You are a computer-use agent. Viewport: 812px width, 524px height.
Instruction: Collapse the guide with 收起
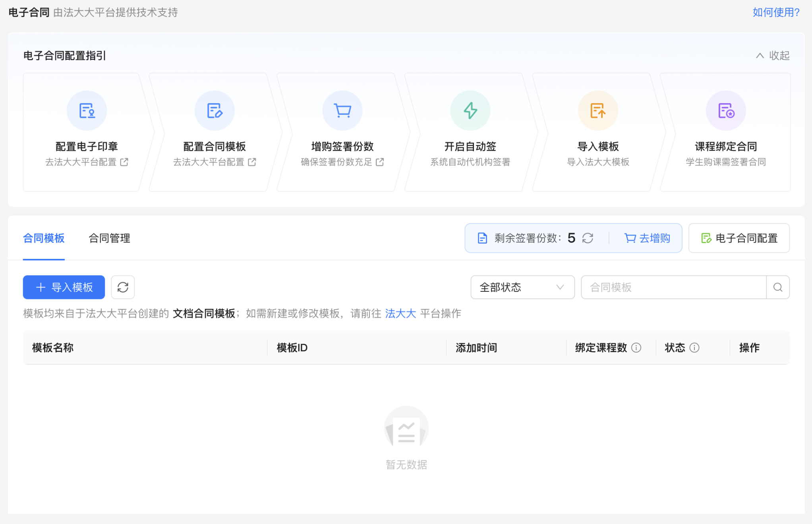[x=773, y=56]
